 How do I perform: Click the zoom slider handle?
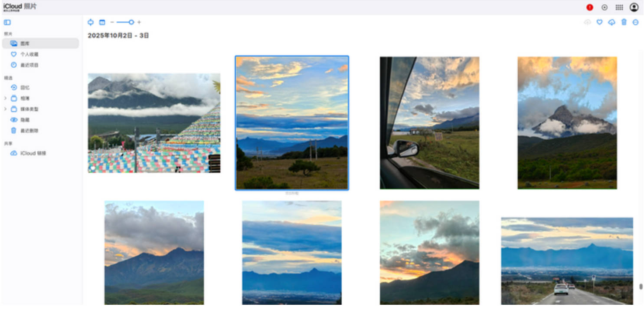[x=131, y=22]
